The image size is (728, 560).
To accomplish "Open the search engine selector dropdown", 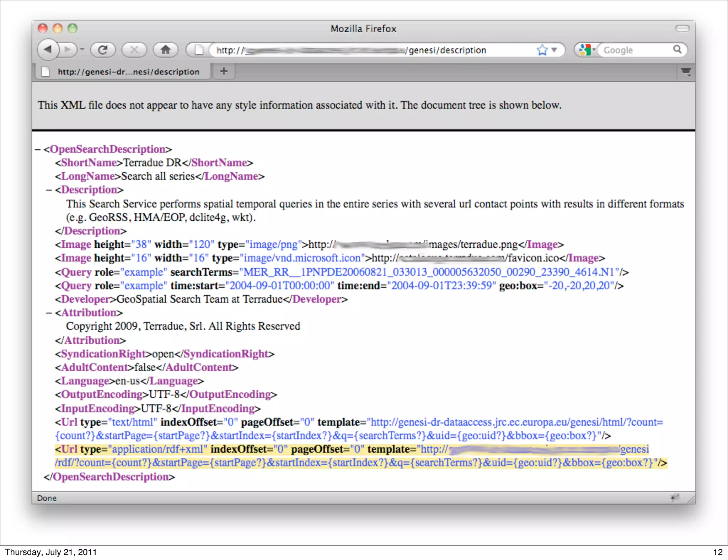I will tap(586, 50).
